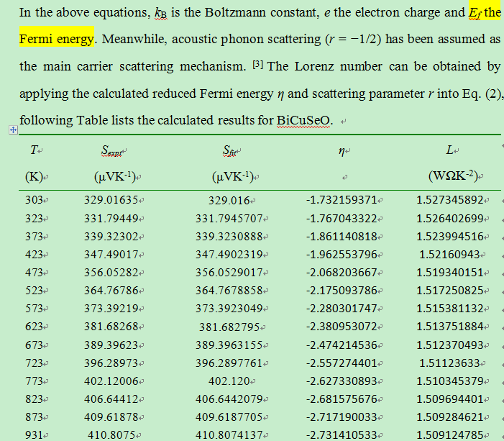Click the highlighted 'Fermi energy' text
Viewport: 504px width, 441px height.
[x=57, y=40]
